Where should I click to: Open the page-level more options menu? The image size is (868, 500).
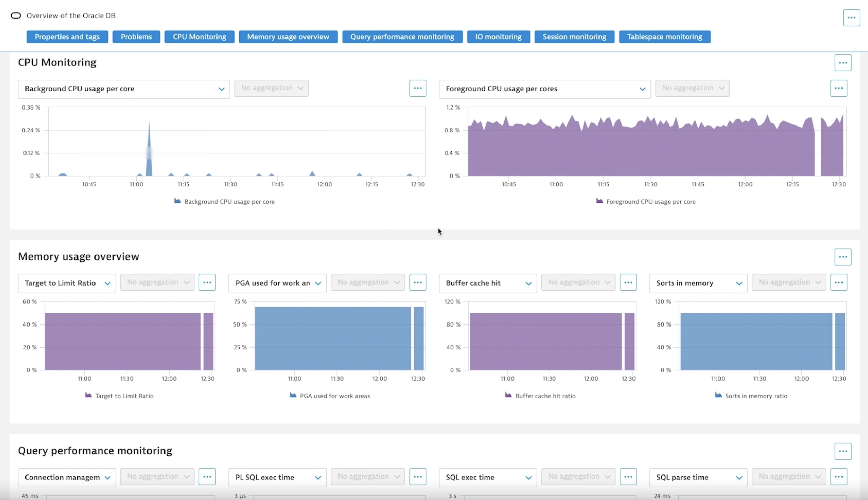pos(851,17)
